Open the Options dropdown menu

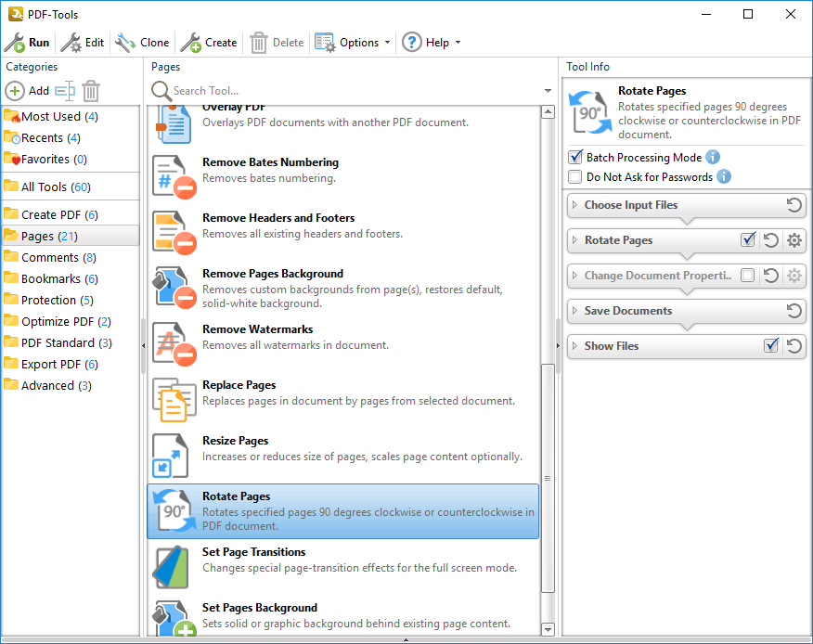click(x=352, y=43)
